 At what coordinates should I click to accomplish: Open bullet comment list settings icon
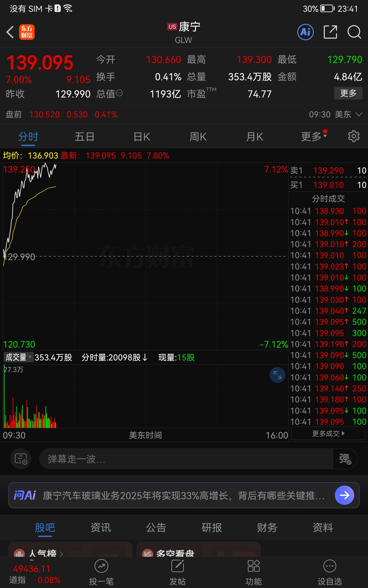(21, 459)
